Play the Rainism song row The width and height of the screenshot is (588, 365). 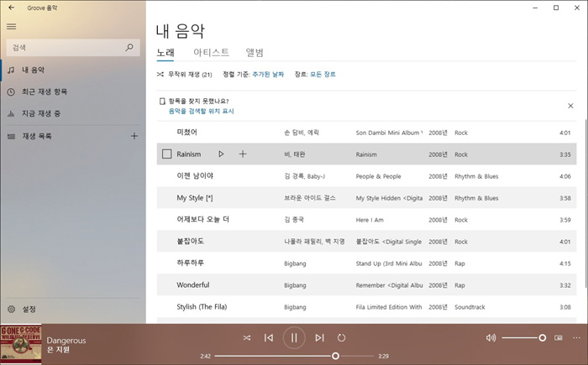pos(221,154)
